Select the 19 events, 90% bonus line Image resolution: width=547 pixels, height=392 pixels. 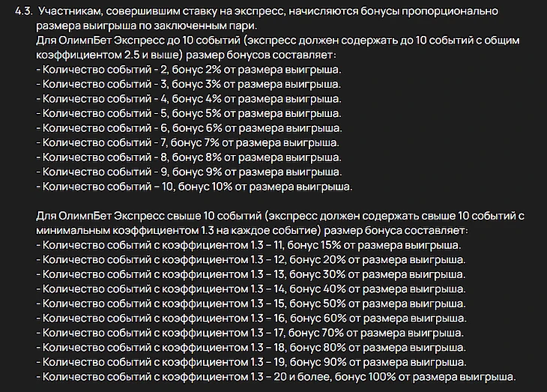click(x=251, y=362)
